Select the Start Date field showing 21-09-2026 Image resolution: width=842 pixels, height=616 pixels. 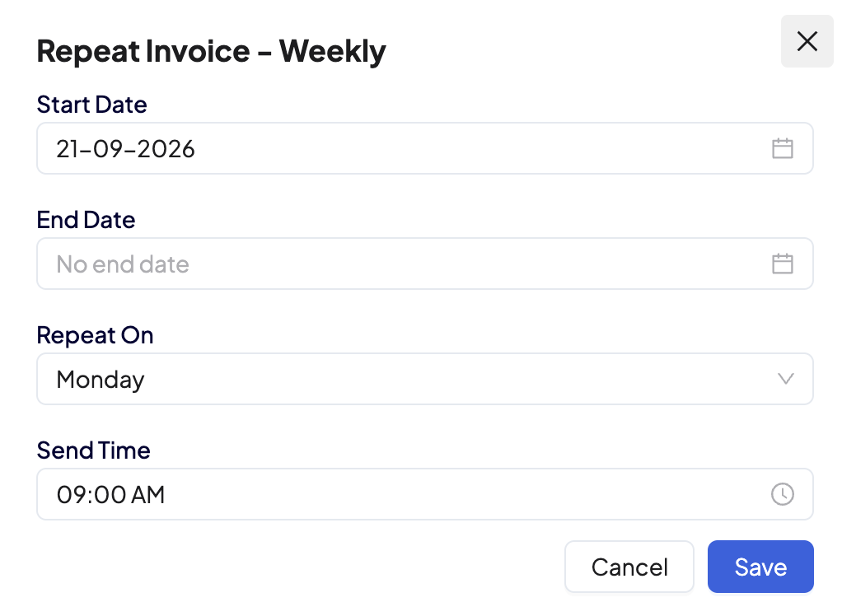425,148
